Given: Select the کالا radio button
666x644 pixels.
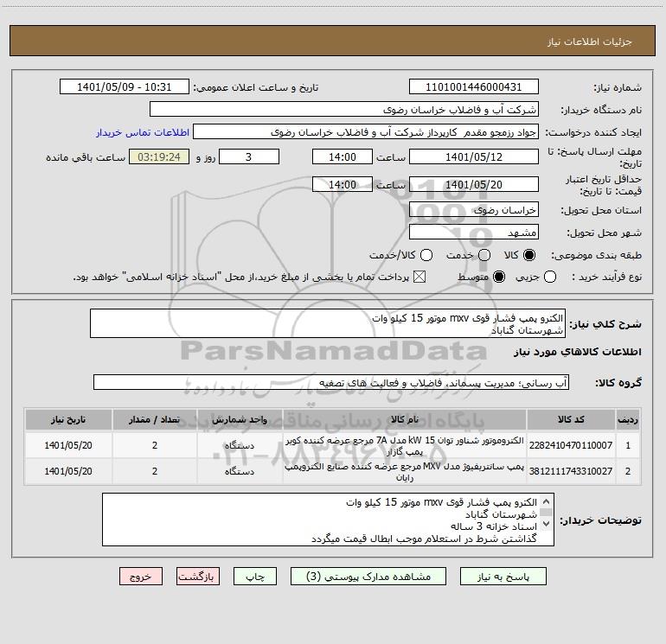Looking at the screenshot, I should (529, 255).
